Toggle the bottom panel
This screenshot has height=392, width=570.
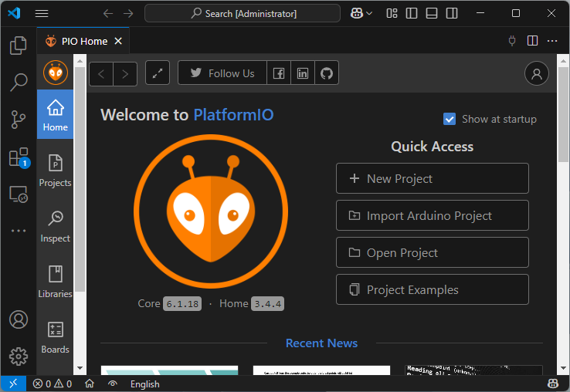432,13
